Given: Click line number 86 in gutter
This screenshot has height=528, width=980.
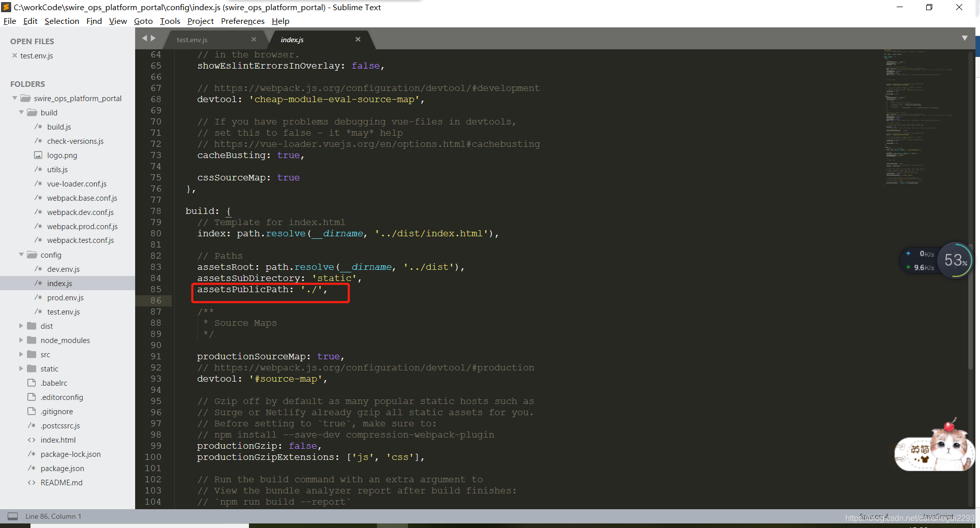Looking at the screenshot, I should click(155, 300).
